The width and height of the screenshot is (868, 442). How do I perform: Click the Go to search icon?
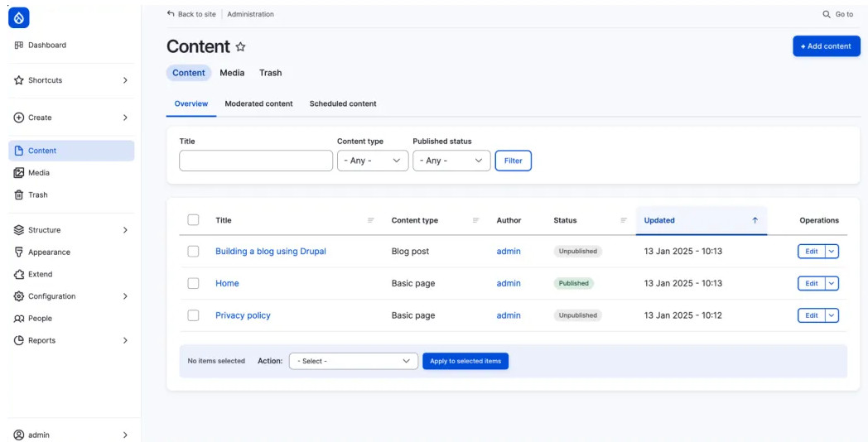coord(827,14)
